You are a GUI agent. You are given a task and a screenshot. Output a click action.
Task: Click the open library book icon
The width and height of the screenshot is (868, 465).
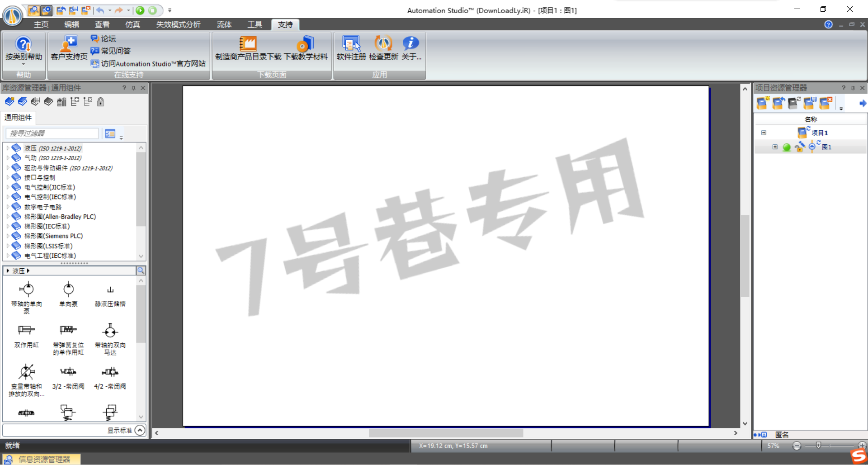click(x=23, y=102)
